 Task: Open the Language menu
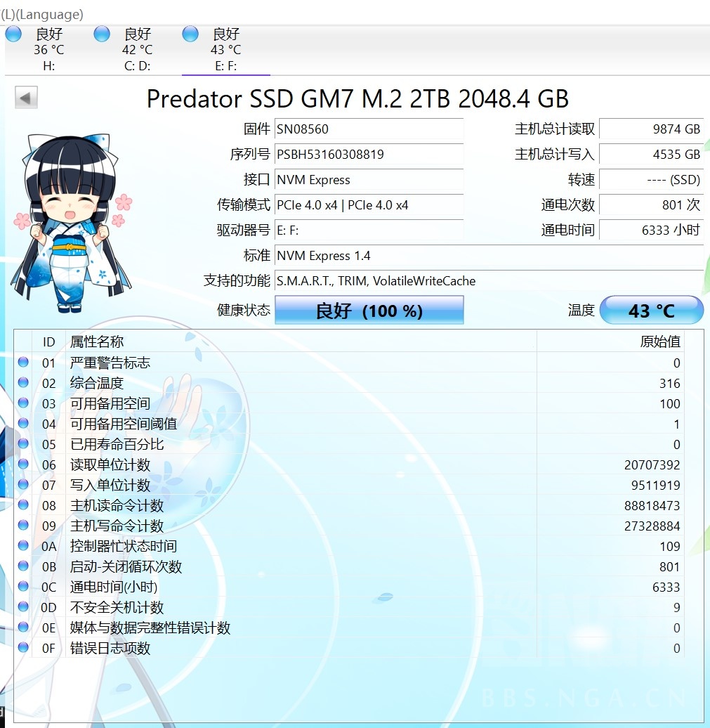click(x=42, y=14)
